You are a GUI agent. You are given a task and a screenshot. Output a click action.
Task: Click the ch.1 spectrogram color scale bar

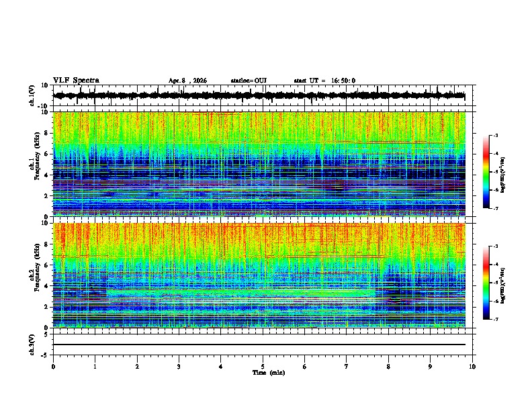[x=486, y=171]
